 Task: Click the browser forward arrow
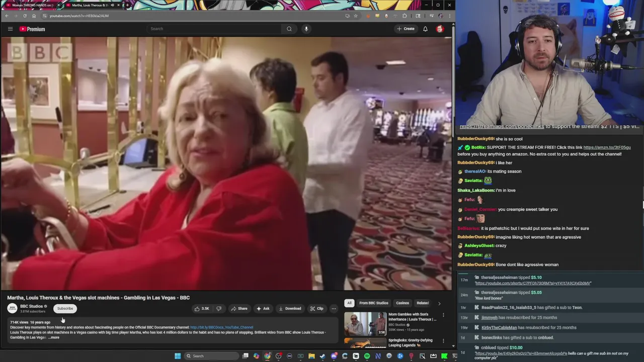point(16,16)
